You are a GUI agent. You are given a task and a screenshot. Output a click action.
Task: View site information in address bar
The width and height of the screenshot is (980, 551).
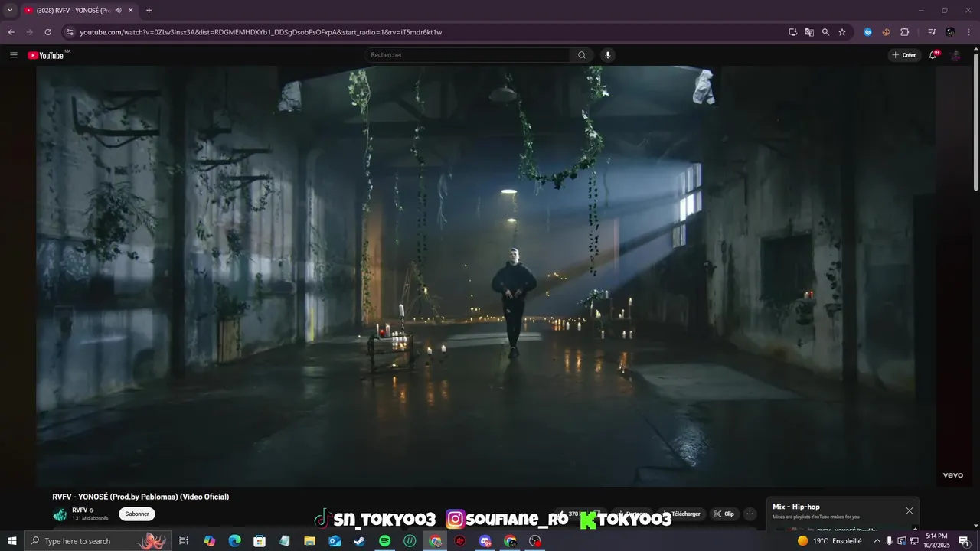70,32
